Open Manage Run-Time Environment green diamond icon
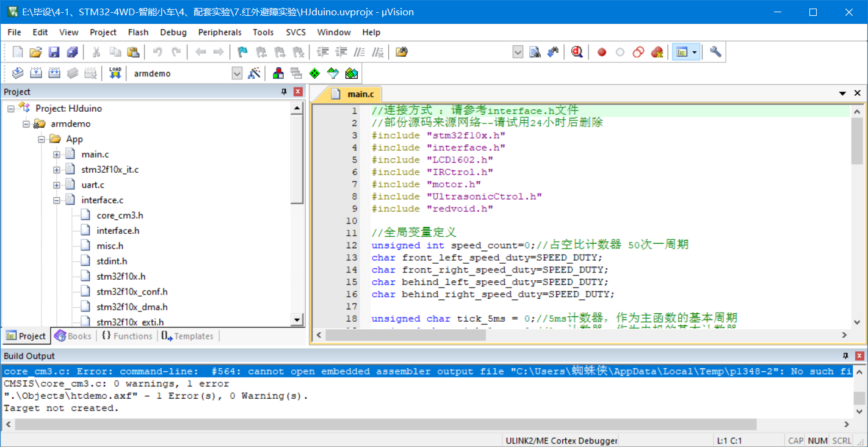 [314, 73]
